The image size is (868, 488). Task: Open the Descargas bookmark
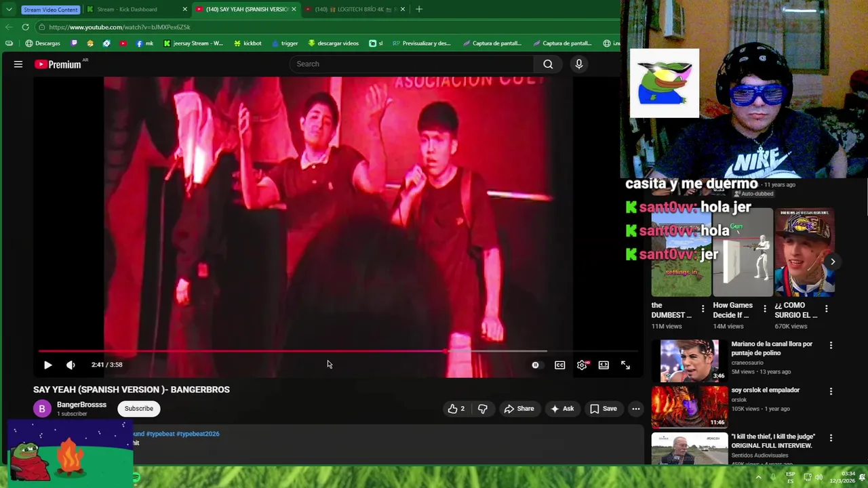click(43, 43)
